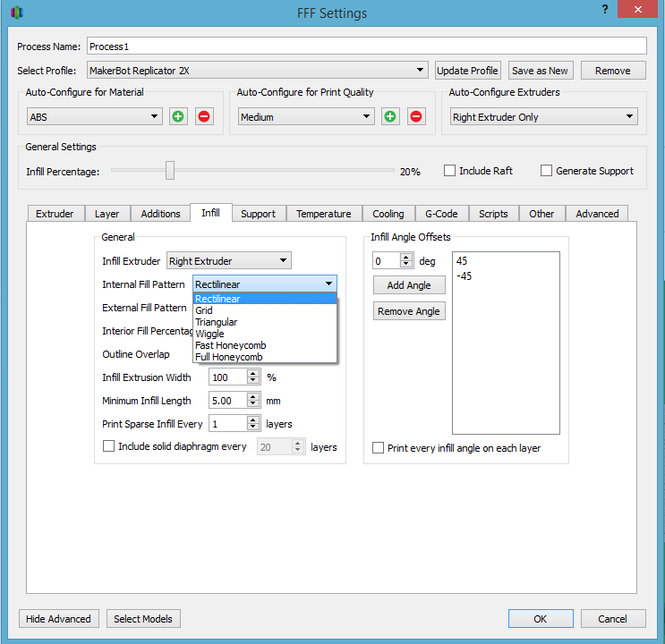Click the Cancel button
Image resolution: width=665 pixels, height=644 pixels.
click(x=613, y=619)
